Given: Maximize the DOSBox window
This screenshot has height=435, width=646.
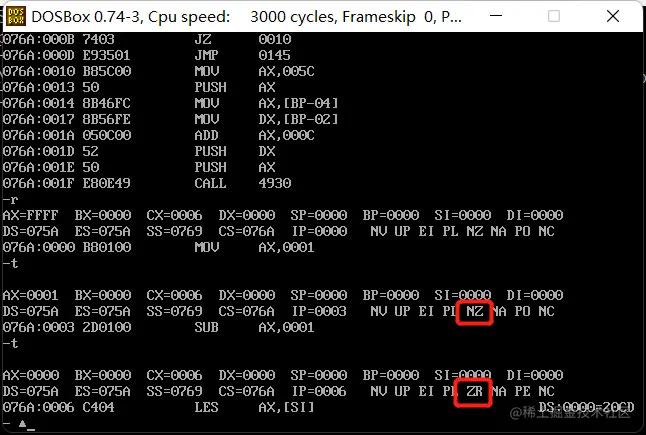Looking at the screenshot, I should (554, 16).
